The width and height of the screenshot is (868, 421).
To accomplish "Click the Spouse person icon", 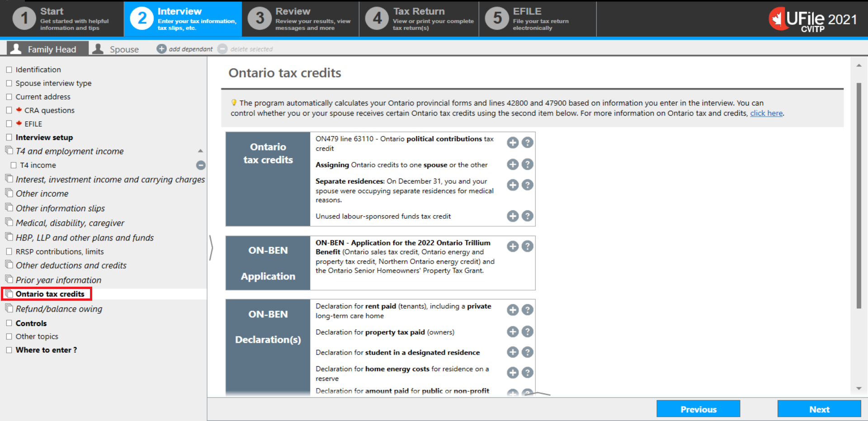I will [x=98, y=49].
